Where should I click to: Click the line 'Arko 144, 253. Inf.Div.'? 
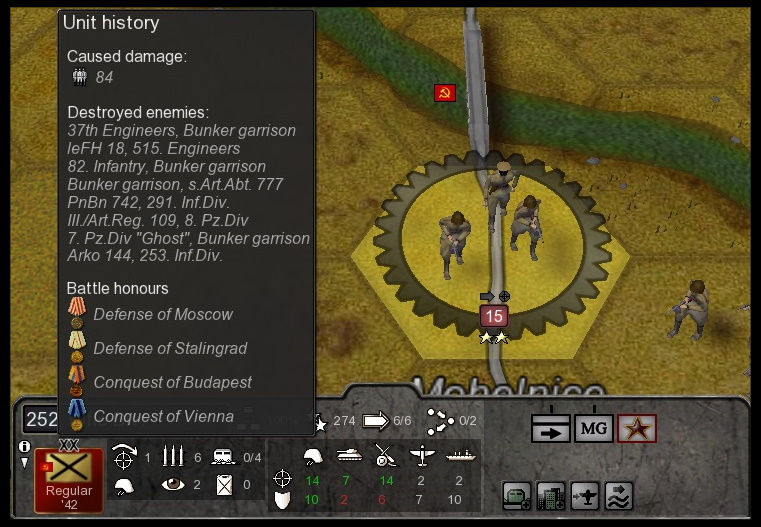pos(145,255)
